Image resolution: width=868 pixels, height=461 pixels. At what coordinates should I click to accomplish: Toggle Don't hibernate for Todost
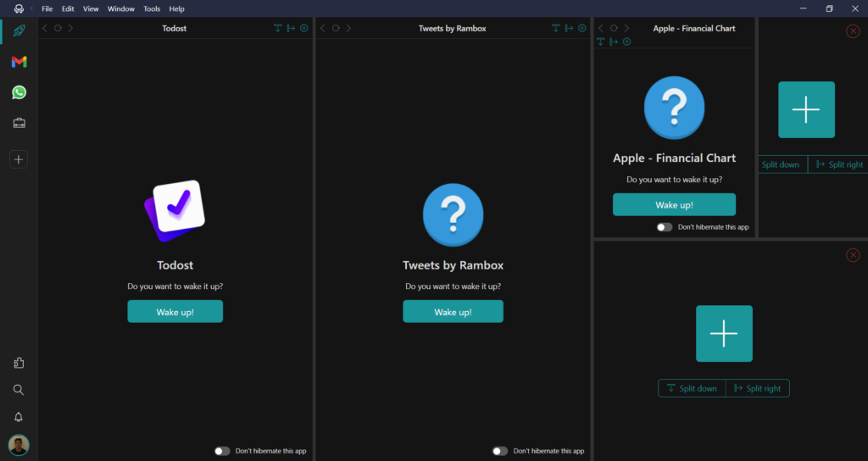pos(222,451)
